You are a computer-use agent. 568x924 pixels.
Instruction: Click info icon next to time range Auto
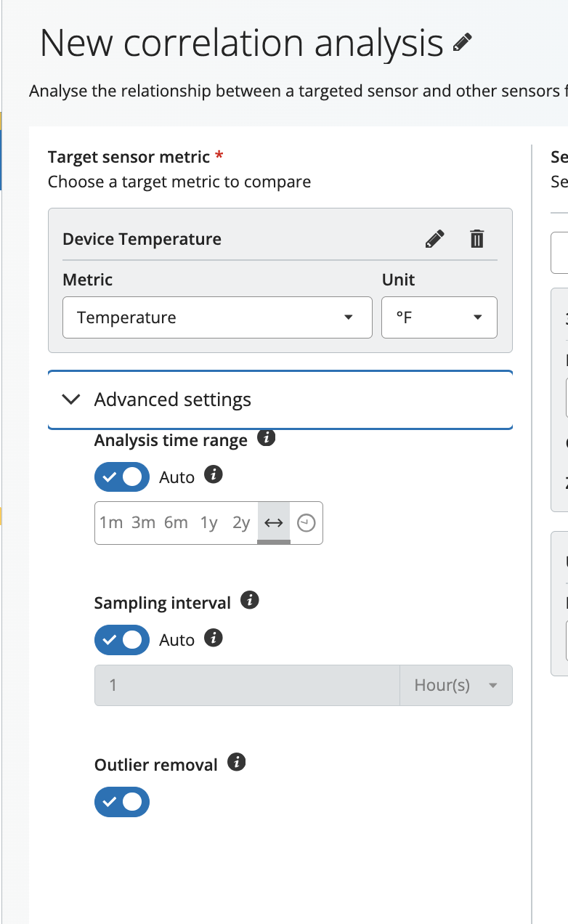click(x=213, y=475)
